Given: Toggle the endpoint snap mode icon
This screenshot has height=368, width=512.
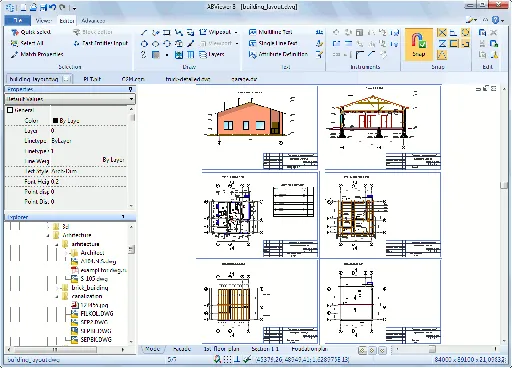Looking at the screenshot, I should [x=465, y=43].
